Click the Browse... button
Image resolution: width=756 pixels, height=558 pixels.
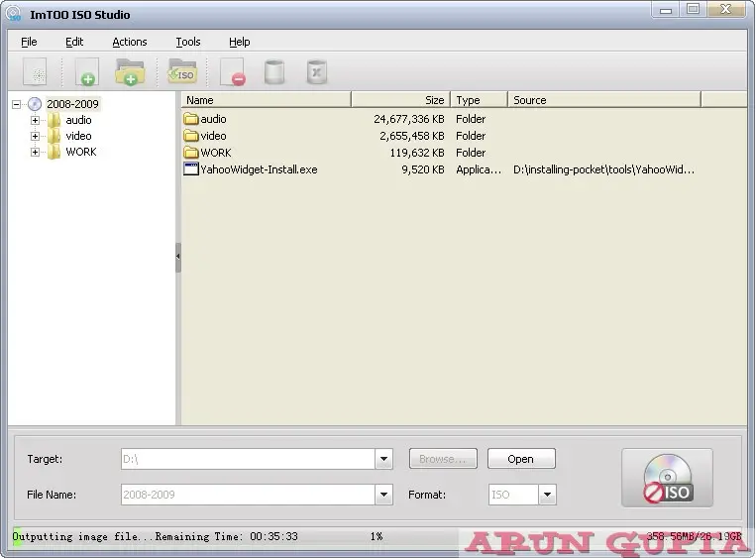443,459
